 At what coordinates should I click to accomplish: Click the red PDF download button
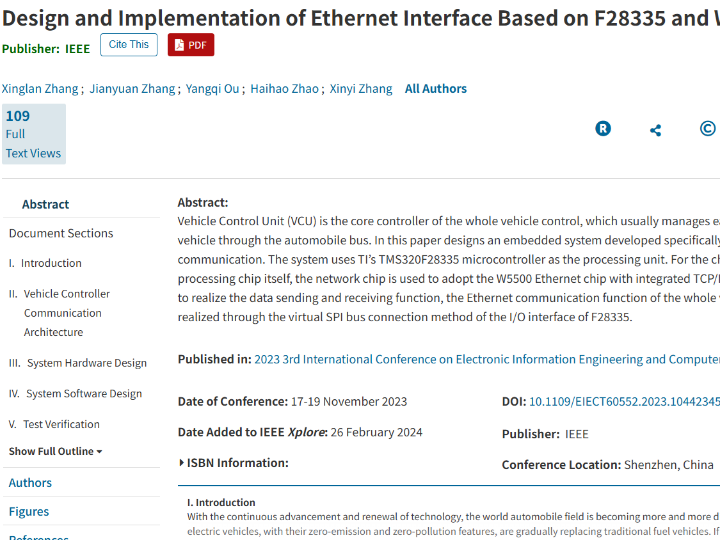tap(190, 45)
